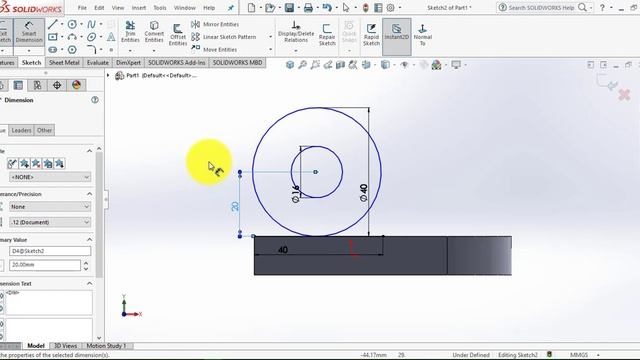Viewport: 640px width, 360px height.
Task: Open the .12 (Document) precision dropdown
Action: [50, 222]
